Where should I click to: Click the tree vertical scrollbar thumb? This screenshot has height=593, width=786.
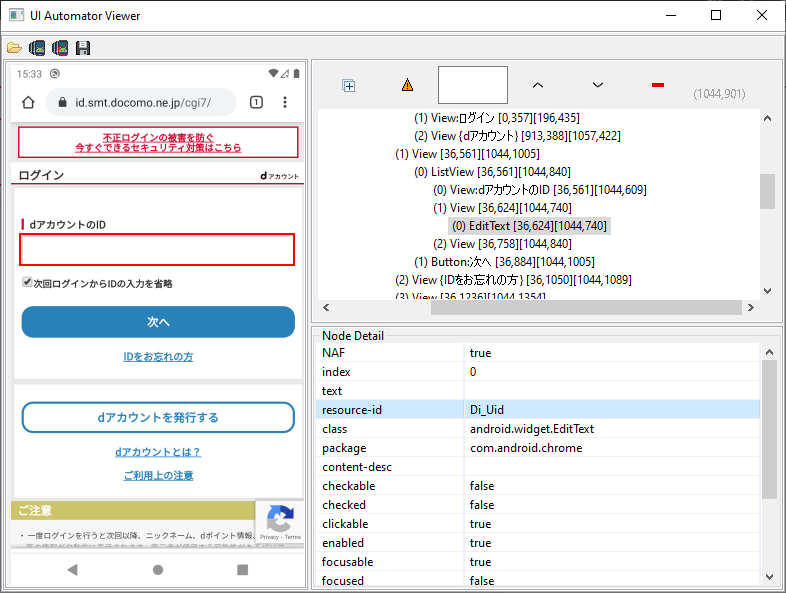click(767, 191)
